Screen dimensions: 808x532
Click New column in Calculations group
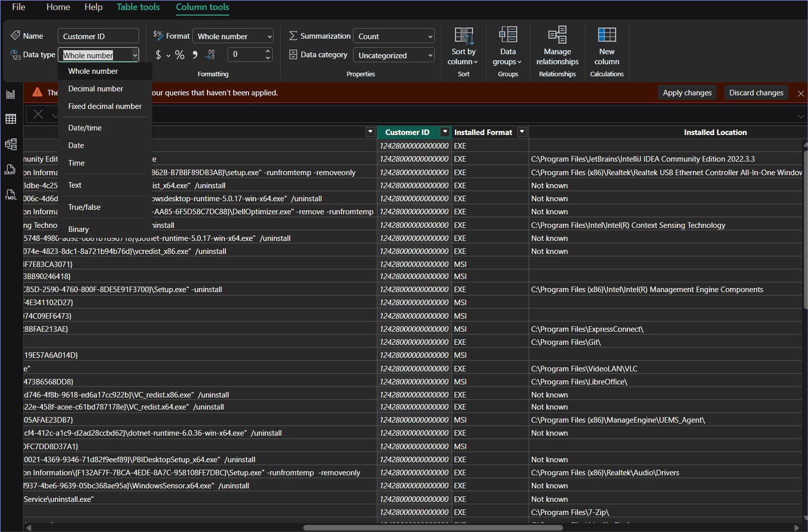607,46
